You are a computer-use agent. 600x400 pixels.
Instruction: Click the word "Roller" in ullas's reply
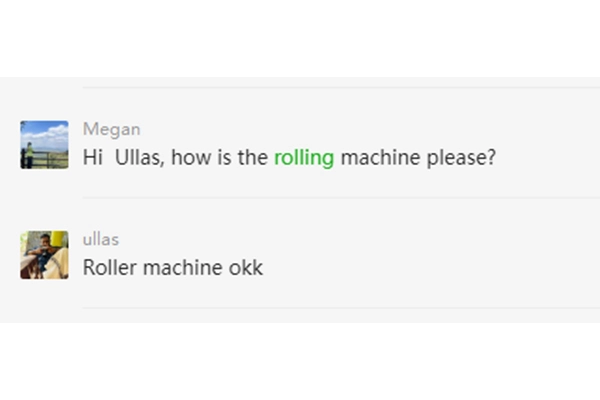tap(110, 268)
